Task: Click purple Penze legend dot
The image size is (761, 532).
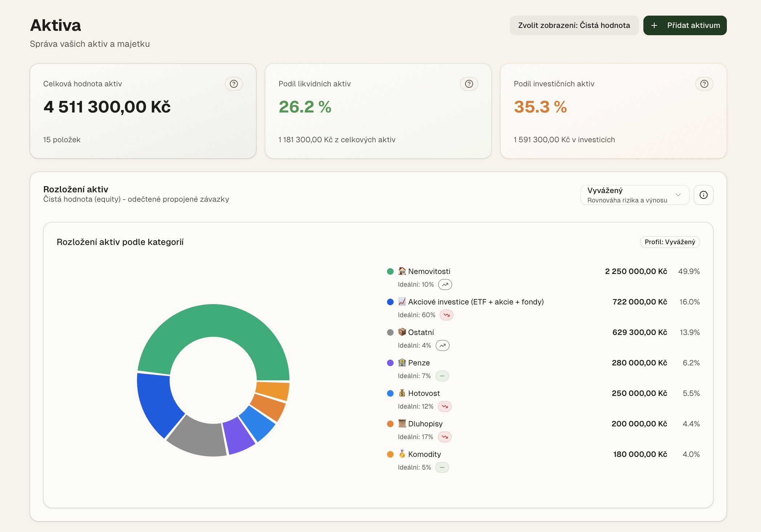Action: pyautogui.click(x=390, y=363)
